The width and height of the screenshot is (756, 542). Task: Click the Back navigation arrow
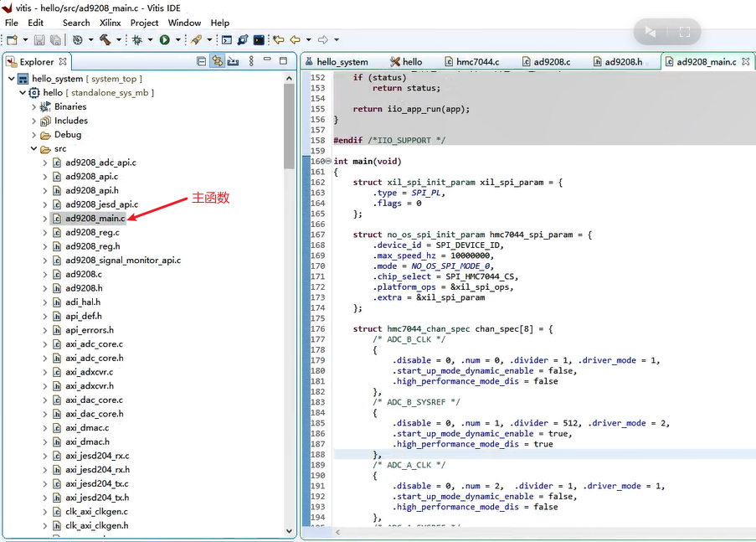(295, 39)
